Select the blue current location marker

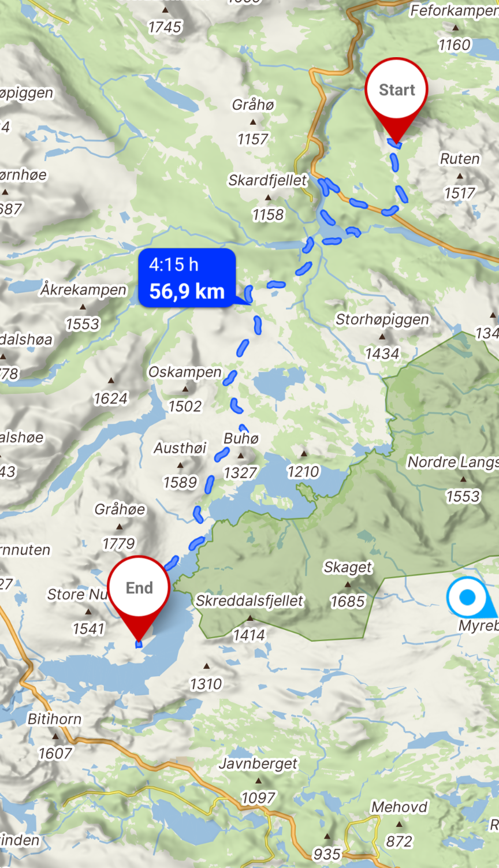click(x=468, y=597)
